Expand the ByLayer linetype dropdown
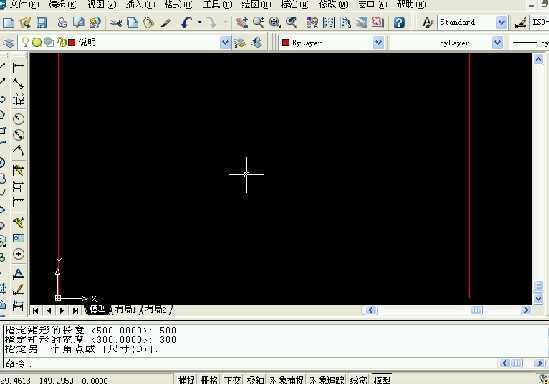The height and width of the screenshot is (384, 549). click(497, 43)
